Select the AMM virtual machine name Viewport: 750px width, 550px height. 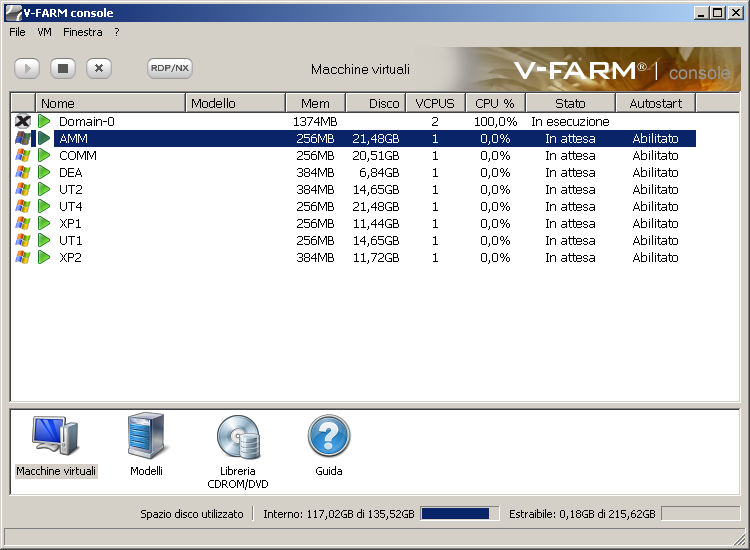(x=74, y=139)
